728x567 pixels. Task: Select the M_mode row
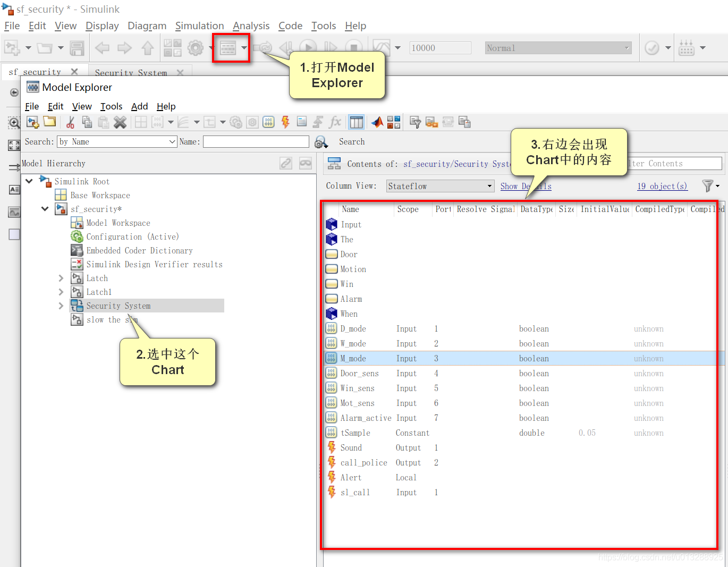[x=523, y=359]
